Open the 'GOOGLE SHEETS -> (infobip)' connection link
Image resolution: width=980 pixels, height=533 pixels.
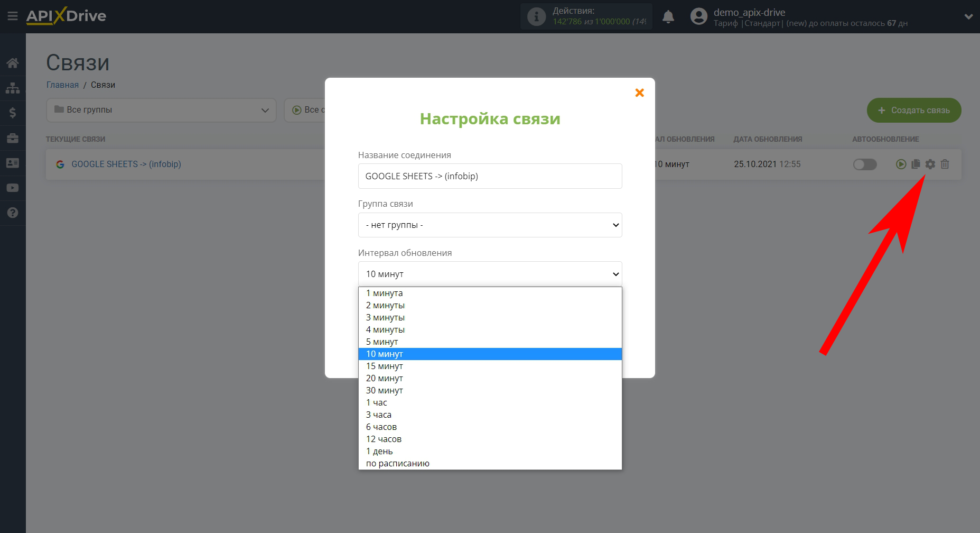126,164
